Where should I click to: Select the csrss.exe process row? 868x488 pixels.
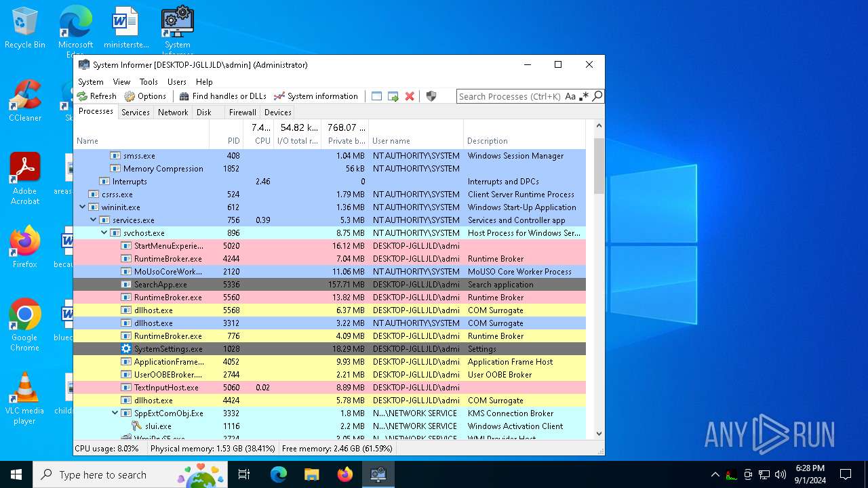pyautogui.click(x=330, y=195)
